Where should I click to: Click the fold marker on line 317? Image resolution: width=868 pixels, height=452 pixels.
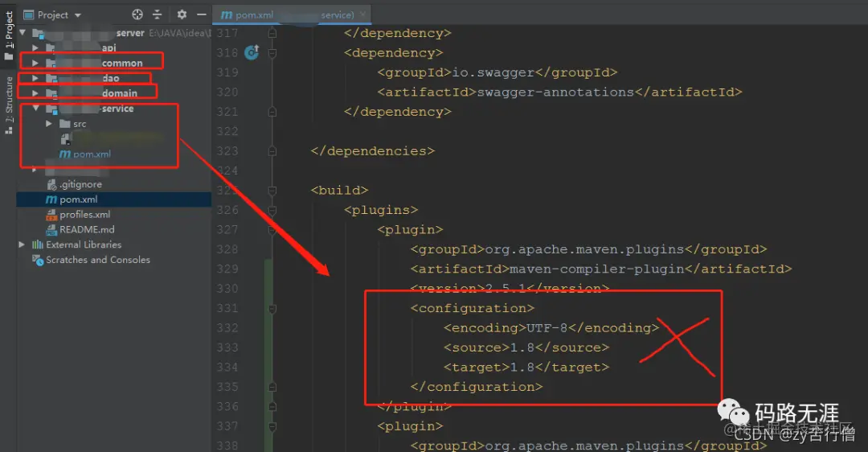pos(272,33)
